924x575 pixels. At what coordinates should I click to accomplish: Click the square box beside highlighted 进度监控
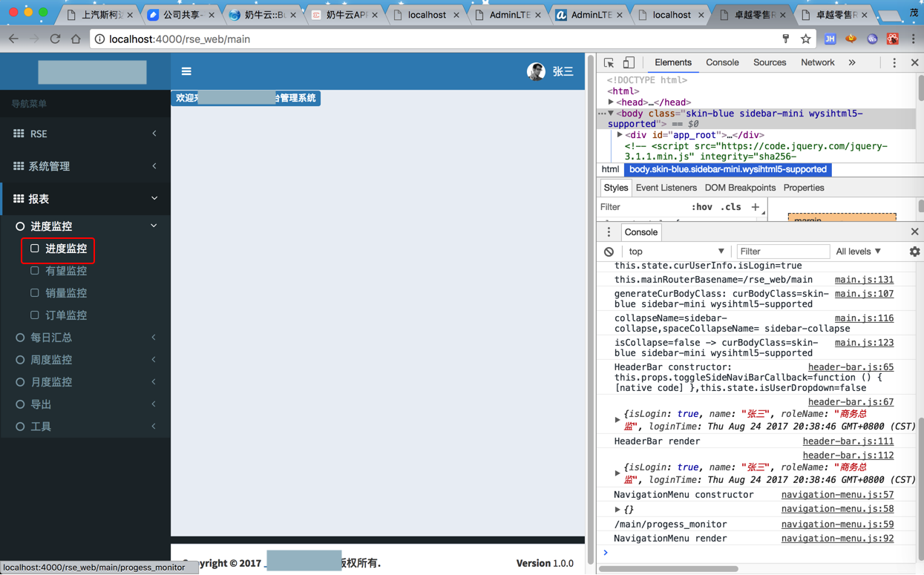35,249
